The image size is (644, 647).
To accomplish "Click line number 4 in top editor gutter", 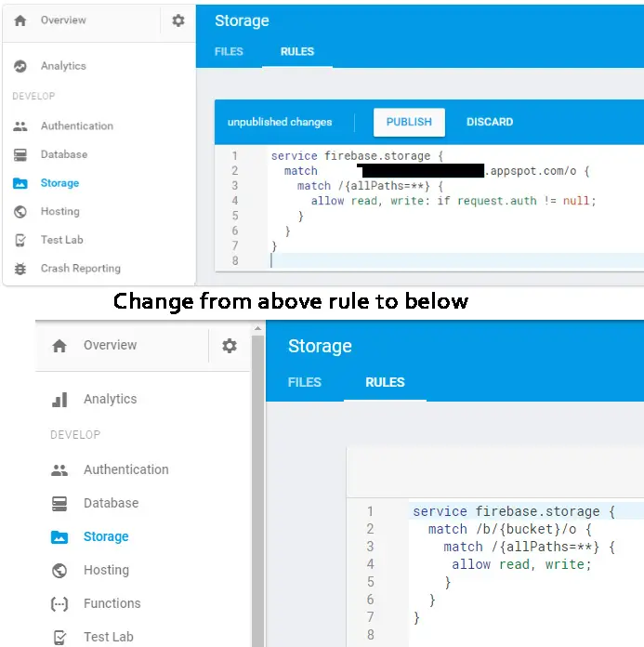I will [x=235, y=201].
